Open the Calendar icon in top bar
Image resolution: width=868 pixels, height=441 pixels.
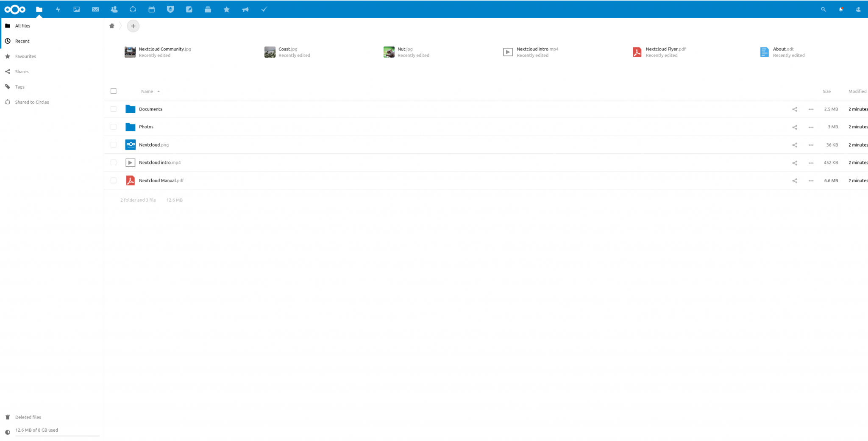[x=151, y=9]
